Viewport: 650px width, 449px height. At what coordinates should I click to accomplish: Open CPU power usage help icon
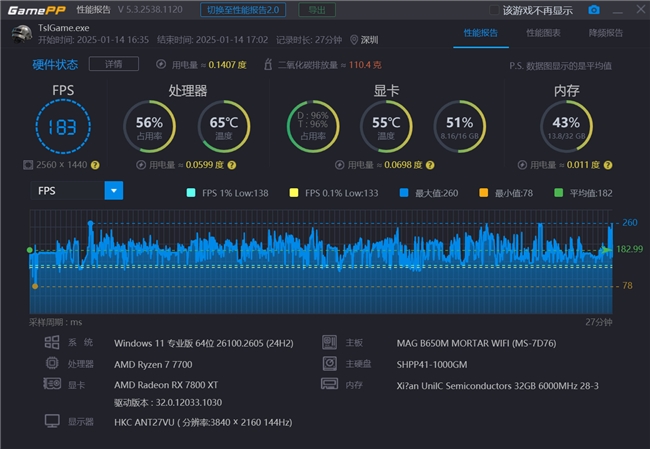(232, 165)
